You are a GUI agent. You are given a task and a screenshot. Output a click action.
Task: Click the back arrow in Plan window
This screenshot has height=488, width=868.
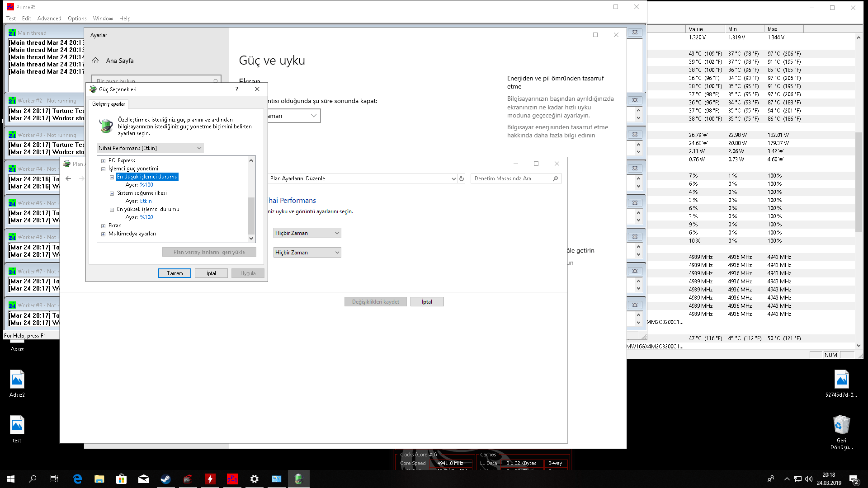tap(68, 178)
